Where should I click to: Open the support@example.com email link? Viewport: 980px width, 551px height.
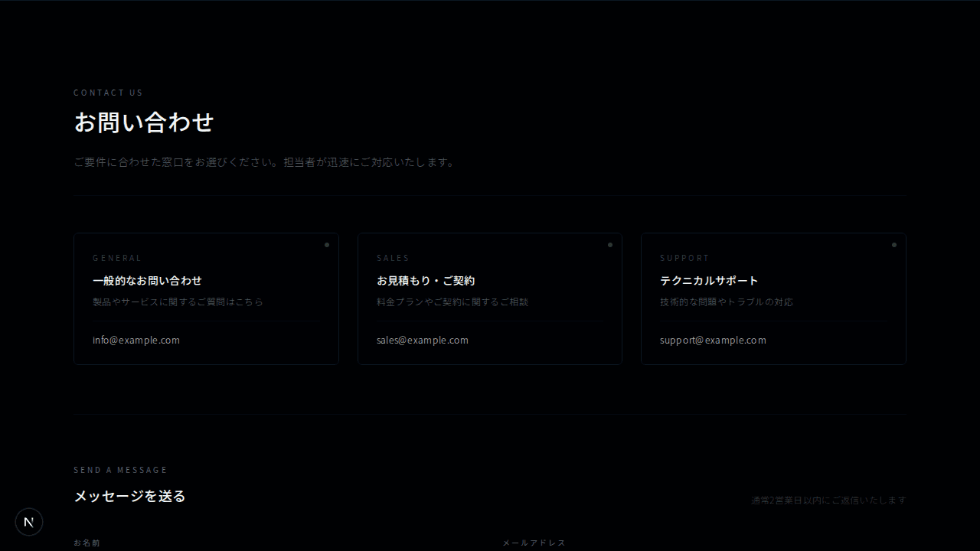click(x=713, y=340)
